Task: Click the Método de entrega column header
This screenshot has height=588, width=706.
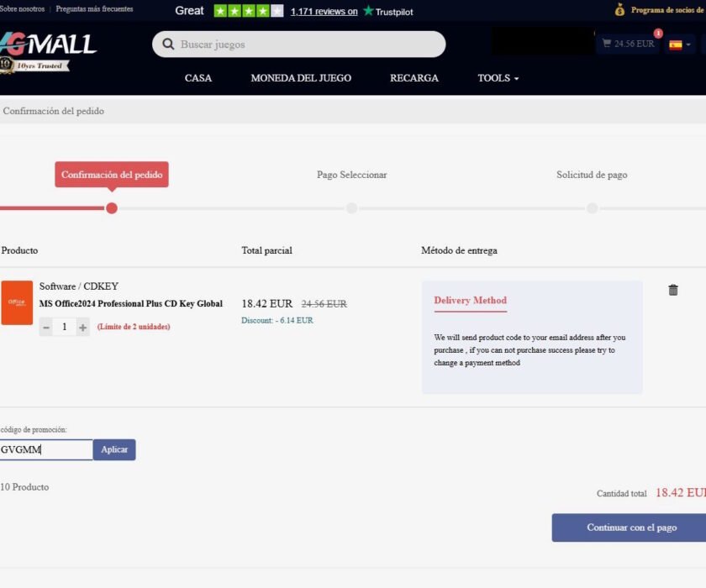Action: click(459, 250)
